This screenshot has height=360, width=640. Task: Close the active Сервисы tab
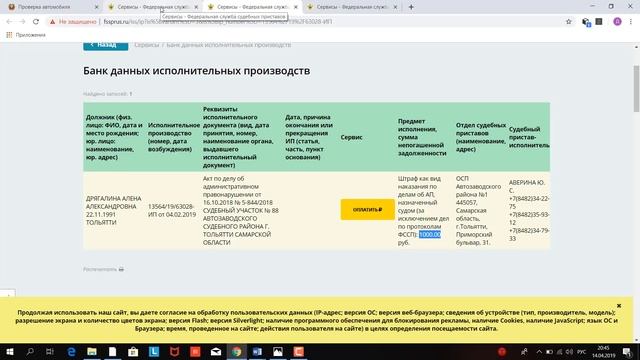296,7
